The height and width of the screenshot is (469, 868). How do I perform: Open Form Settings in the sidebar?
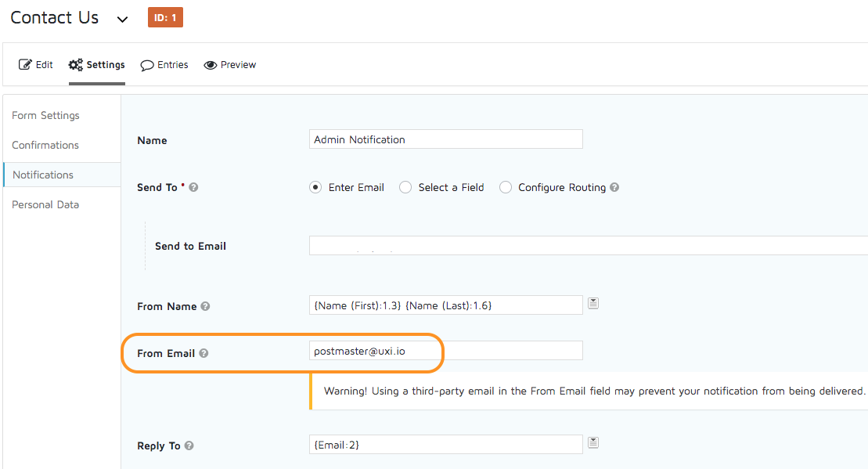[45, 115]
